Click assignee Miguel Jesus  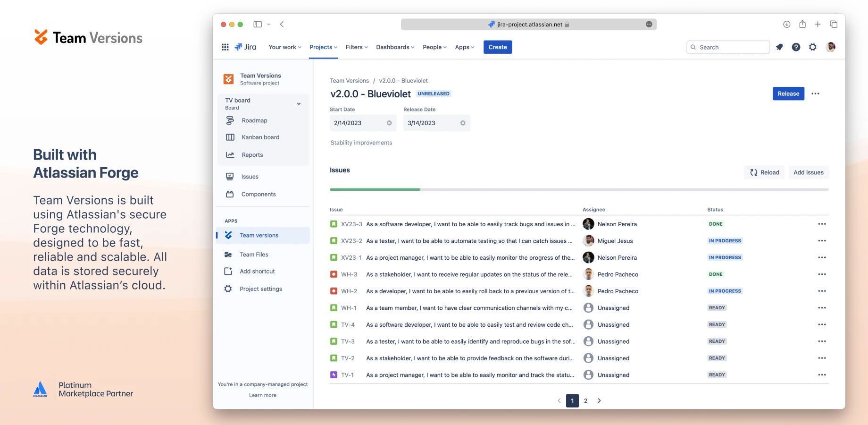pos(615,241)
